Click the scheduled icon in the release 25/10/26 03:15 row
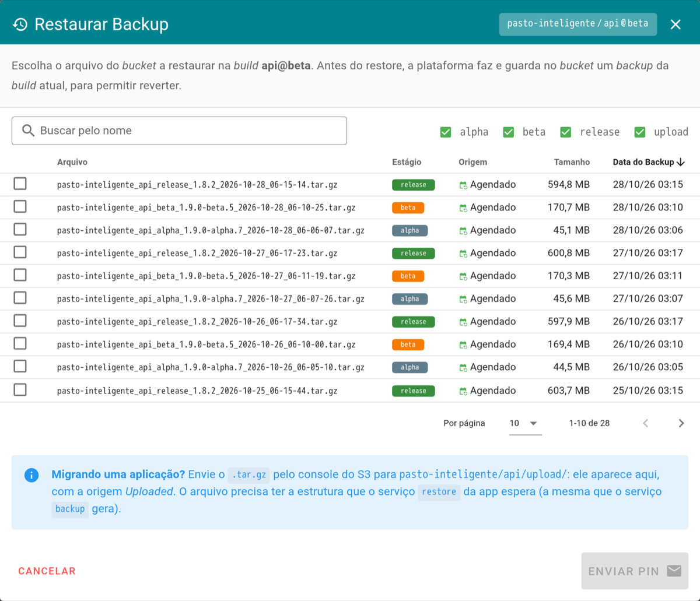This screenshot has height=601, width=700. click(463, 391)
